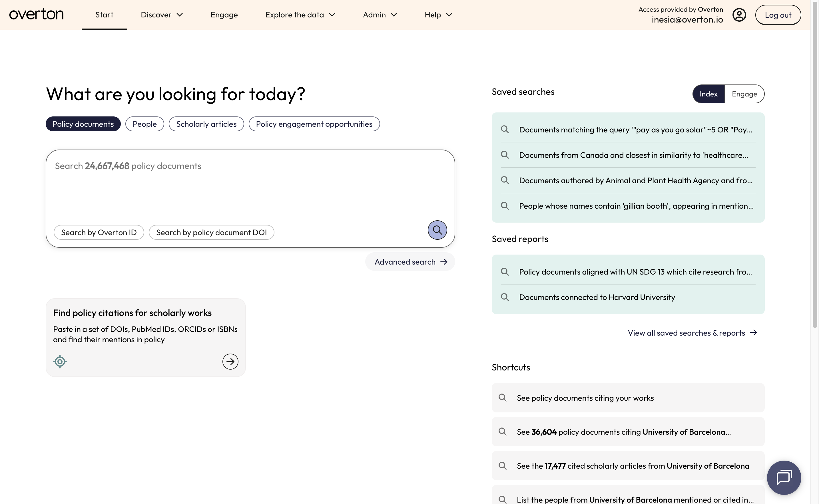
Task: Click magnifier icon beside 17,477 cited articles shortcut
Action: coord(503,466)
